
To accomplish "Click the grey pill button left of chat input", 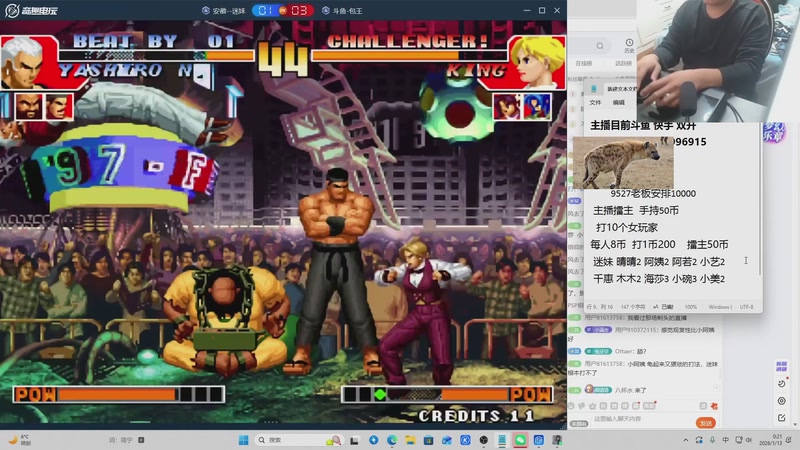I will pos(579,423).
